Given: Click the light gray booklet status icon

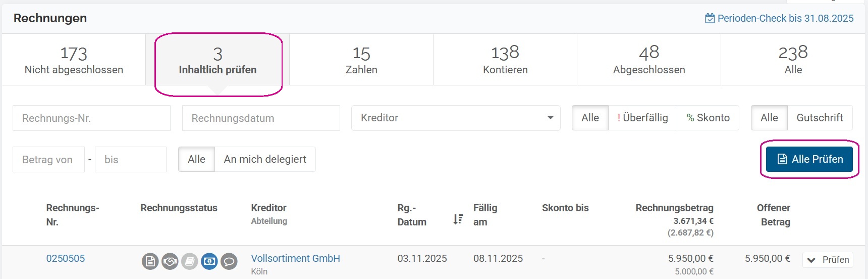Looking at the screenshot, I should click(x=190, y=261).
